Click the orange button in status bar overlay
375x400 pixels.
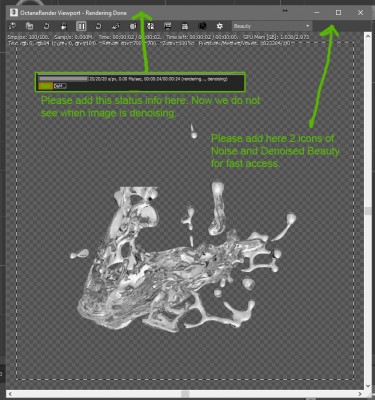[46, 86]
